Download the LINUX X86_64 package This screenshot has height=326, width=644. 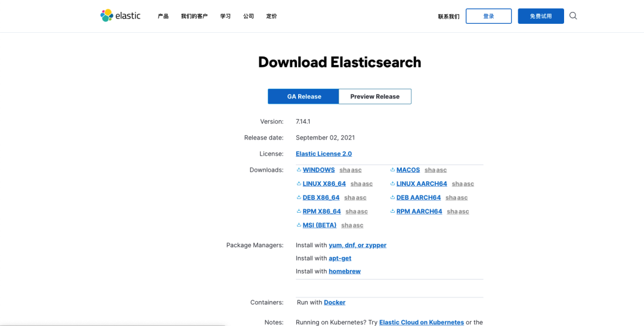click(x=324, y=184)
